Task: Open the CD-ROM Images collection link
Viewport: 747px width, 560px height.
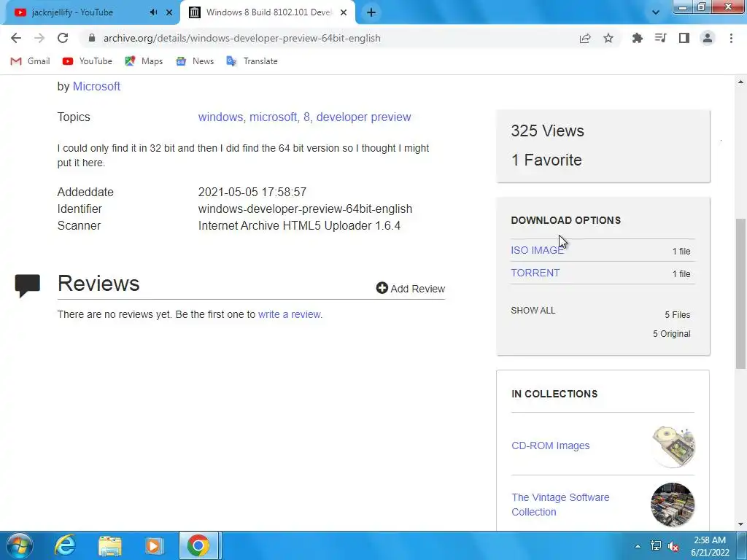Action: pyautogui.click(x=550, y=446)
